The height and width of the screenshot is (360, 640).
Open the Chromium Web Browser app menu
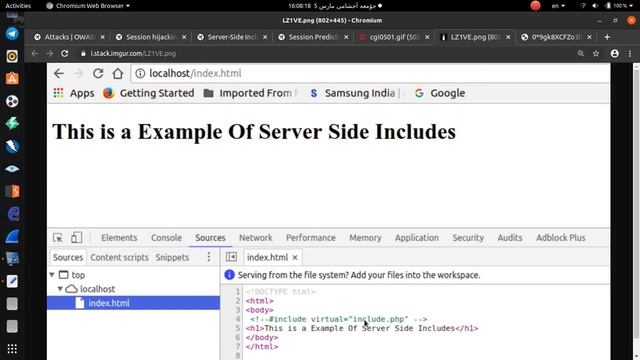coord(88,6)
